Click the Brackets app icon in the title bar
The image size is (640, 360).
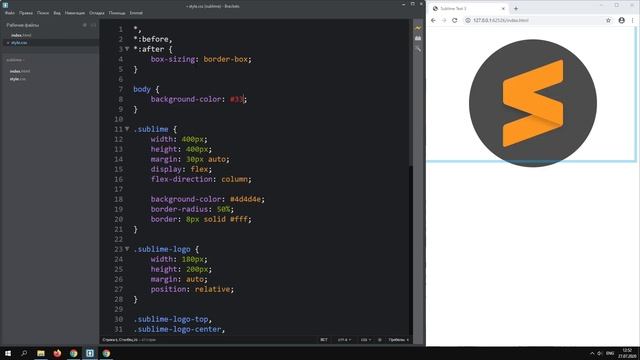[5, 5]
